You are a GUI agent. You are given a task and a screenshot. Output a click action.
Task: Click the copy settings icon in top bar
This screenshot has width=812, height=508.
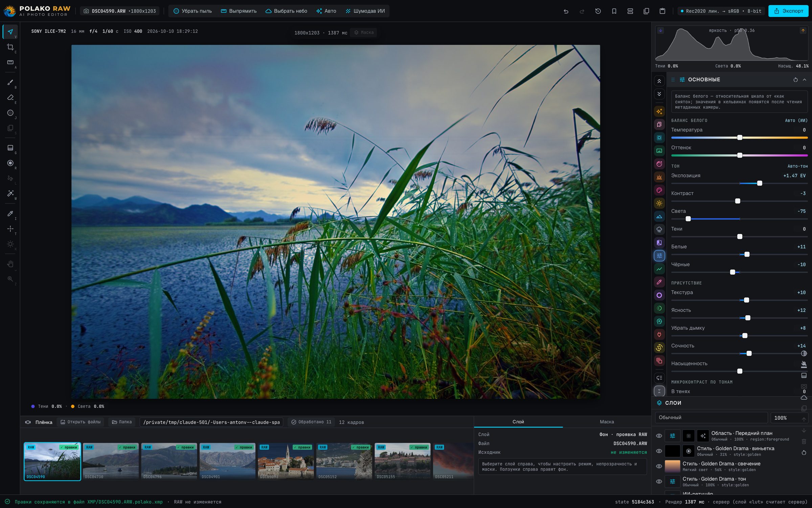coord(646,11)
